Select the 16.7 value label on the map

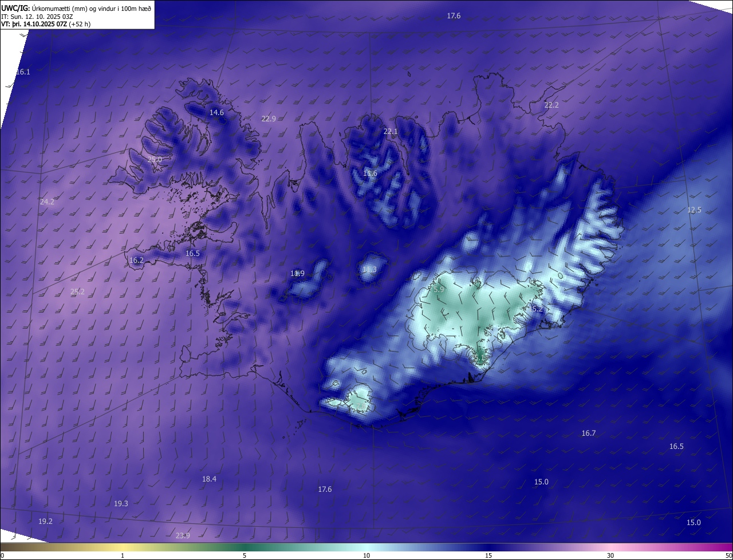click(x=589, y=433)
